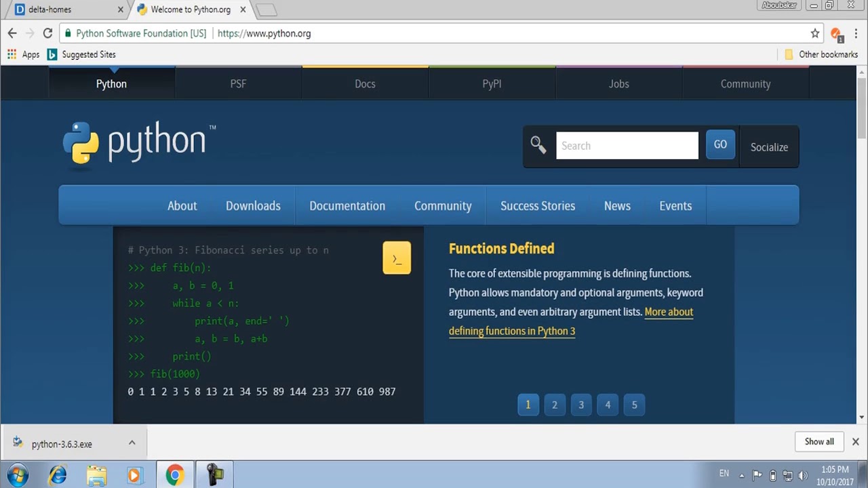868x488 pixels.
Task: Open the Events menu
Action: click(x=675, y=205)
